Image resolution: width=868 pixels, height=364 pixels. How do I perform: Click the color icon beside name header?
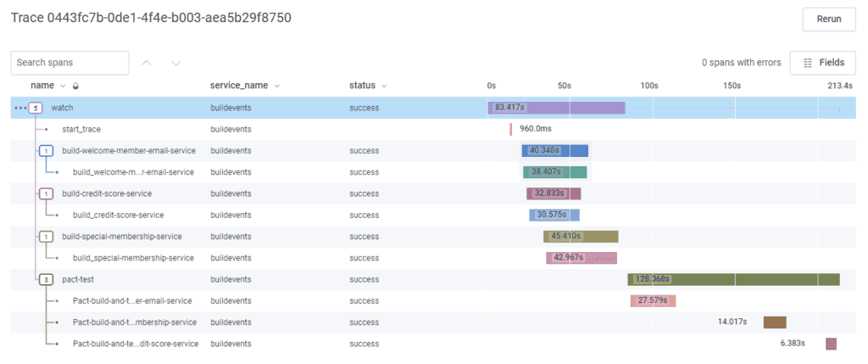pyautogui.click(x=75, y=86)
